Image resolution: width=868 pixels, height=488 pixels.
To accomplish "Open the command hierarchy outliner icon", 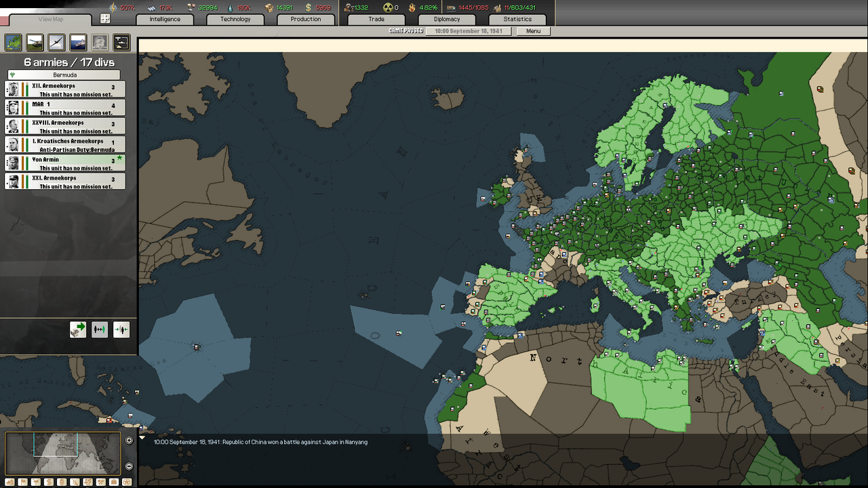I will (x=121, y=43).
